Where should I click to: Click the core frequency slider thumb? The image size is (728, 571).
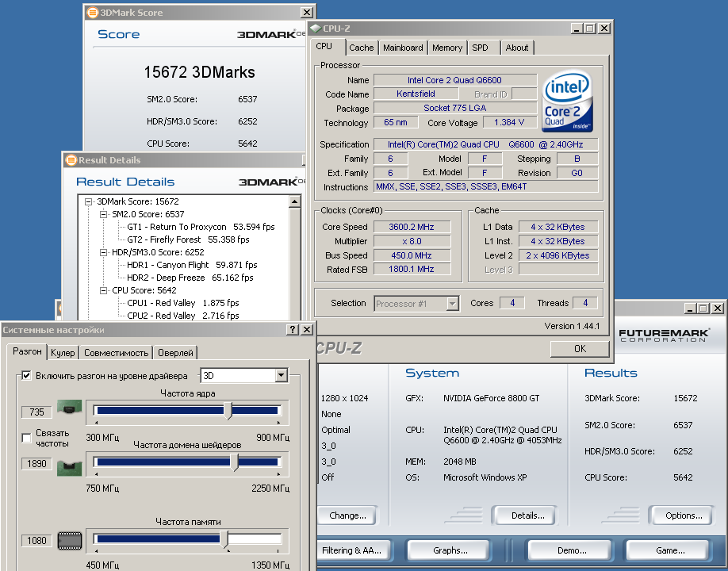[x=228, y=410]
